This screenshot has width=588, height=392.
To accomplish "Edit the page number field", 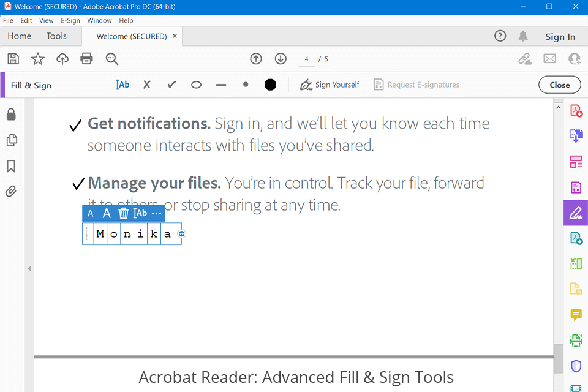I will pos(306,59).
